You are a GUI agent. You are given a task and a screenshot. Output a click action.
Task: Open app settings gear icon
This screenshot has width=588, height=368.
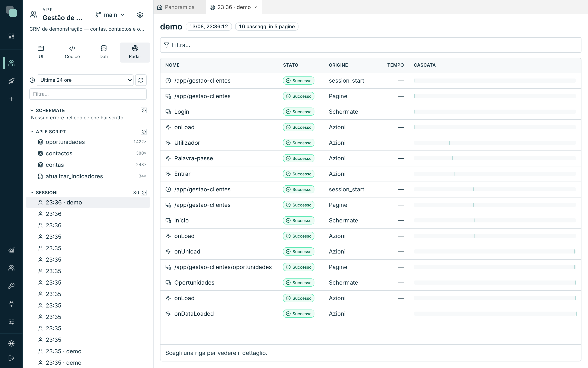pyautogui.click(x=140, y=15)
